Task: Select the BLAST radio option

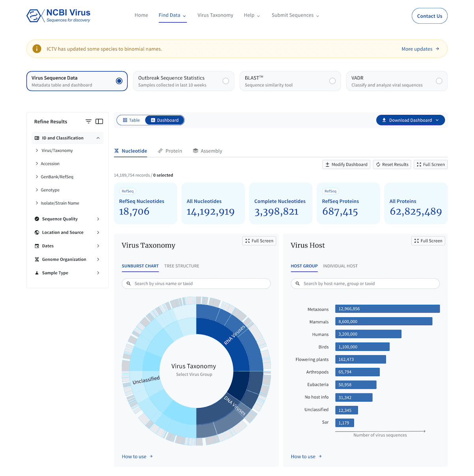Action: (x=332, y=81)
